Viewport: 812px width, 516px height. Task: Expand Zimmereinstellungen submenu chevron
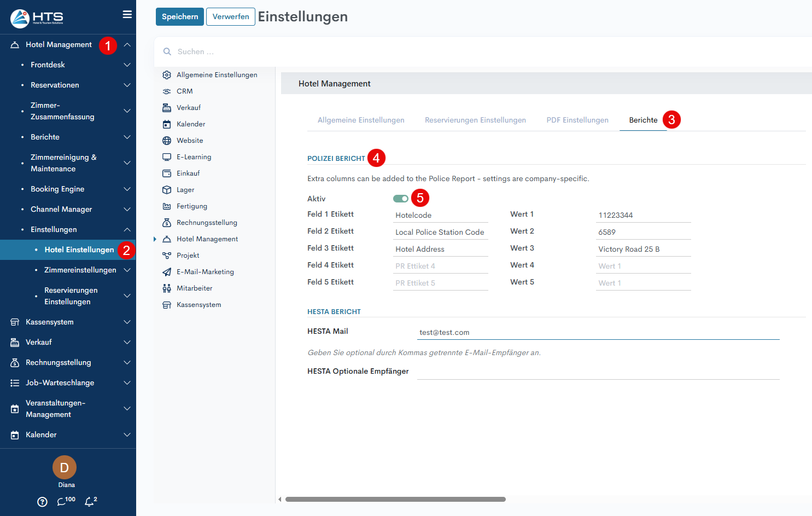click(127, 270)
